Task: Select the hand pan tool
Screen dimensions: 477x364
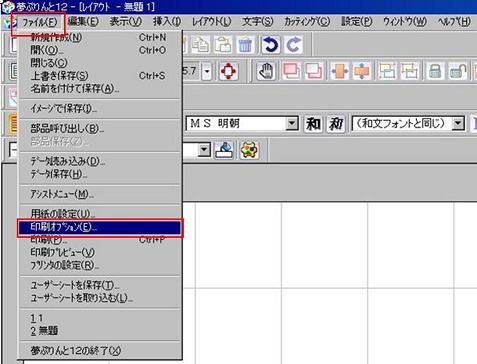Action: (x=266, y=71)
